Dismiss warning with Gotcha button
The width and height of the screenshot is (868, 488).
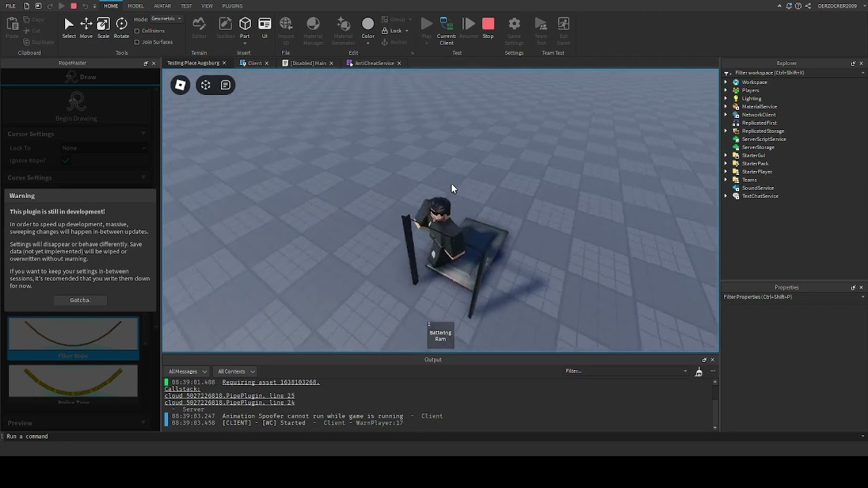point(80,300)
